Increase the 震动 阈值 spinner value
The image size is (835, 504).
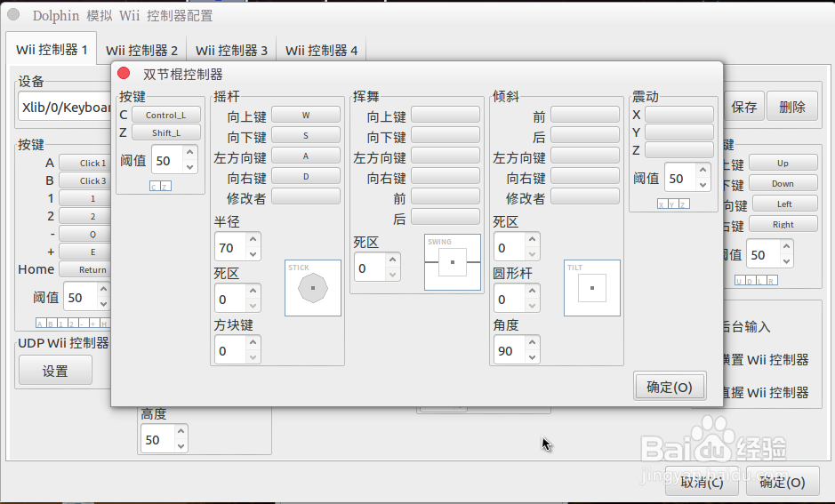[703, 171]
